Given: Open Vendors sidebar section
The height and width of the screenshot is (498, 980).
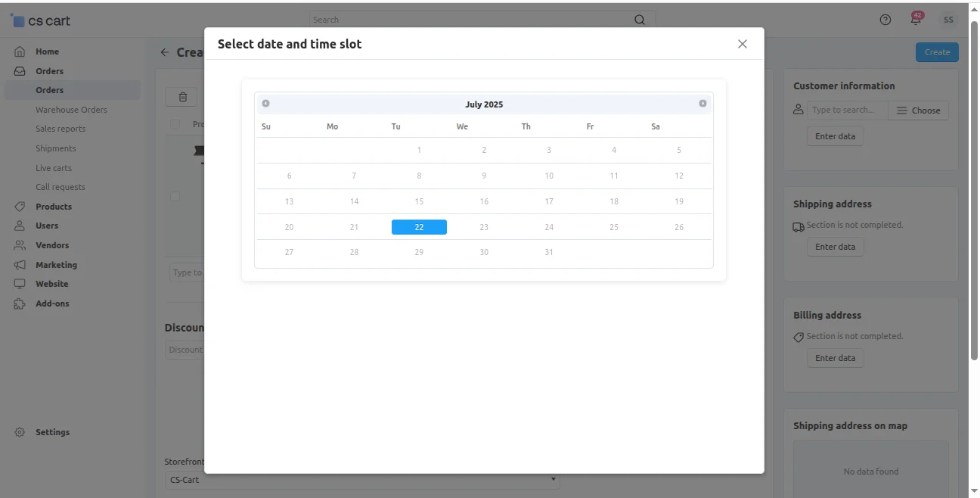Looking at the screenshot, I should (52, 245).
